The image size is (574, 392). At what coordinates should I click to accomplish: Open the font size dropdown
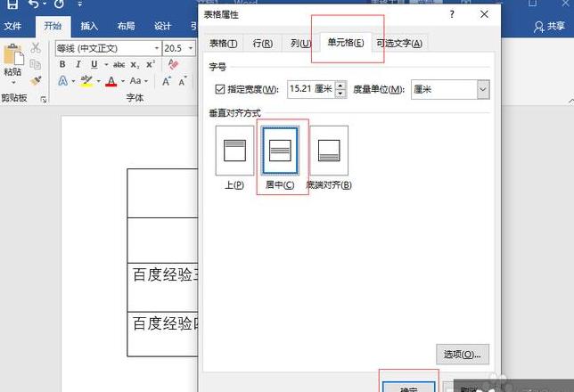pyautogui.click(x=191, y=48)
